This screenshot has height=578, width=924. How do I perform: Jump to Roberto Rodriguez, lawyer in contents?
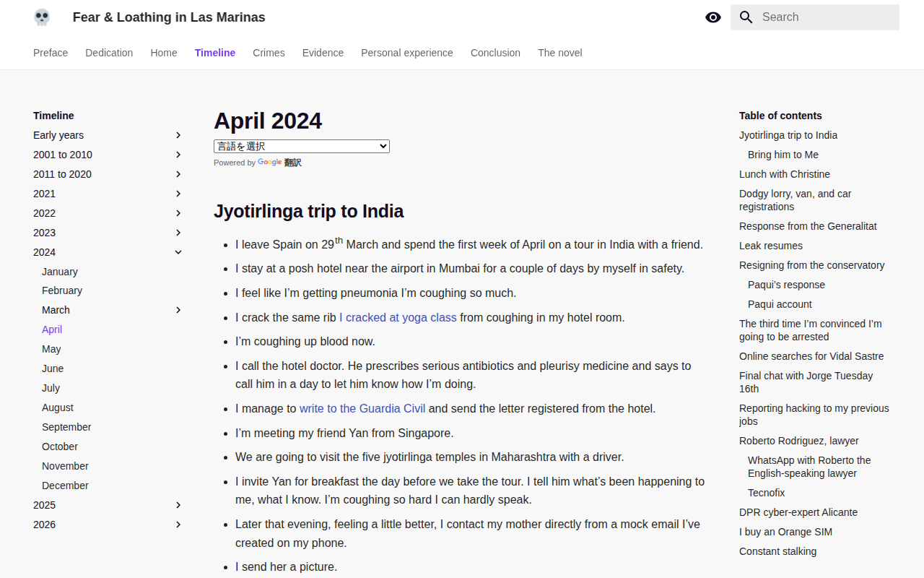click(799, 441)
